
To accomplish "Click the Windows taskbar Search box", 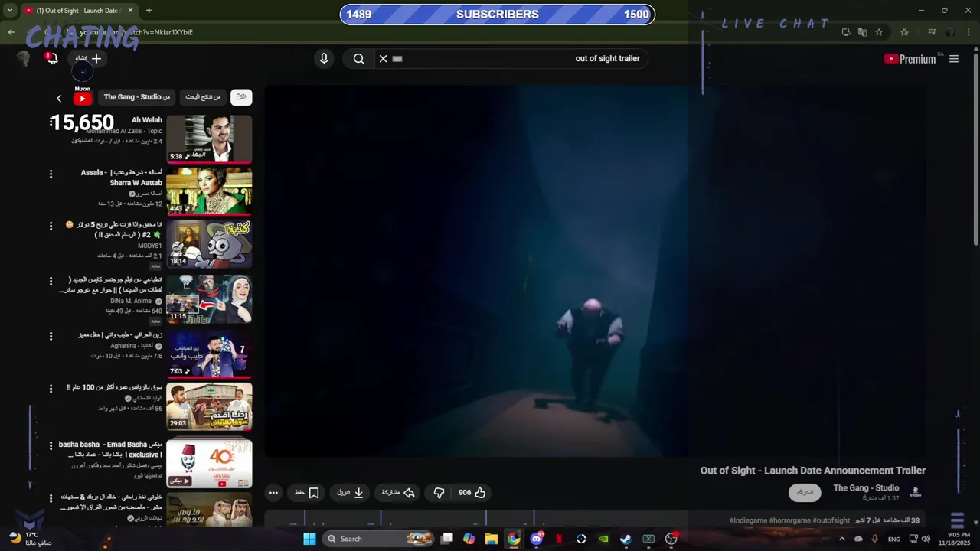I will tap(380, 539).
